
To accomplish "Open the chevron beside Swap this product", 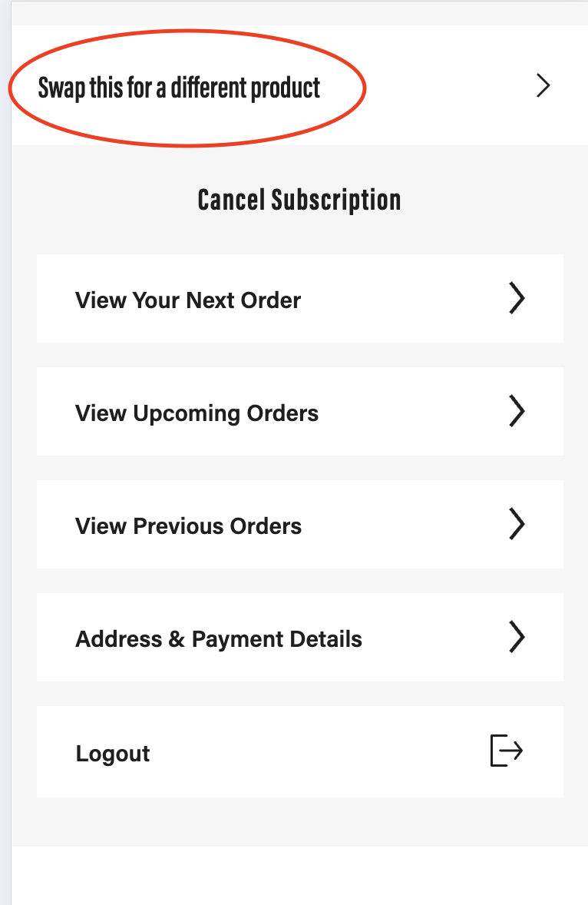I will tap(543, 85).
